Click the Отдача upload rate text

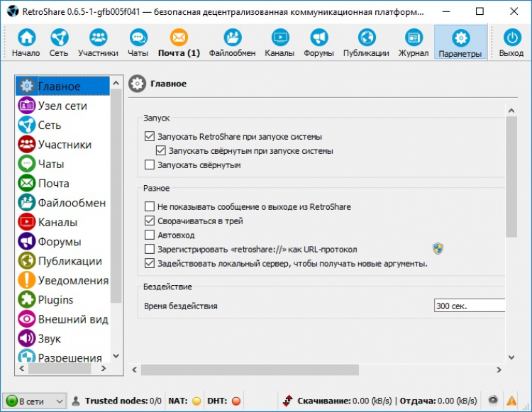pos(438,401)
